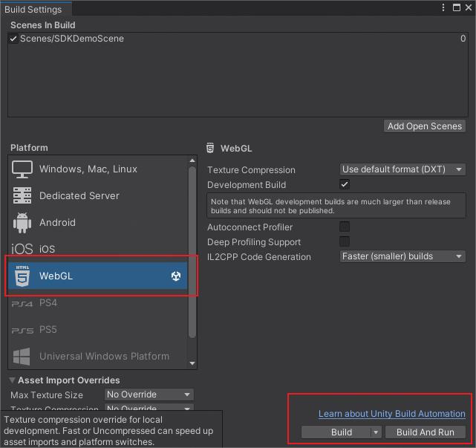Click the Windows, Mac, Linux monitor icon
This screenshot has width=476, height=448.
point(22,169)
